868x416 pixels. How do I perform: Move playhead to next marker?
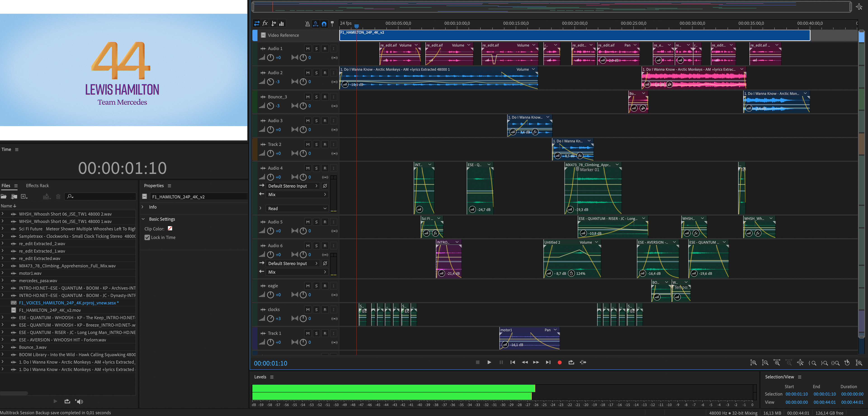[548, 362]
